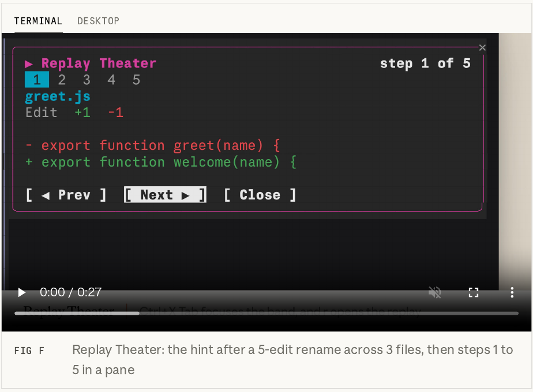This screenshot has width=533, height=392.
Task: Click the Next button in replay
Action: point(165,195)
